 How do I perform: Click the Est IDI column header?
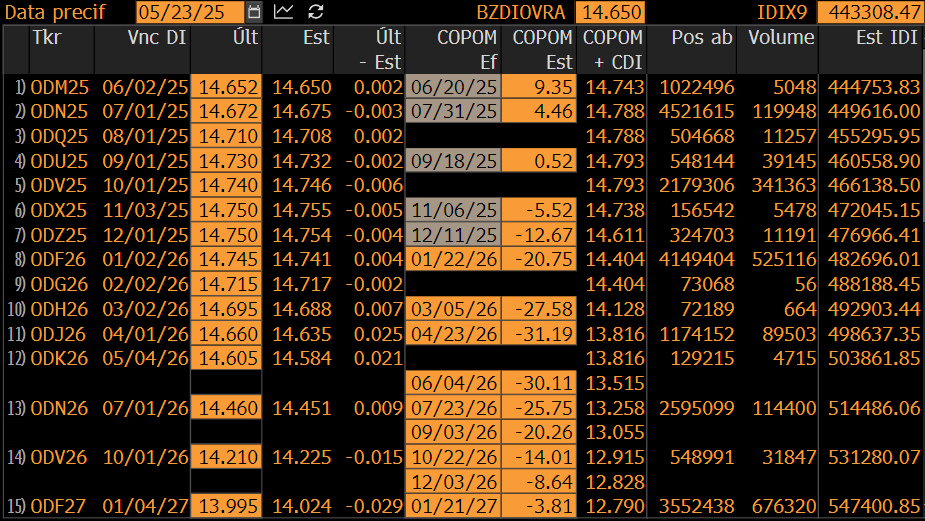click(887, 38)
